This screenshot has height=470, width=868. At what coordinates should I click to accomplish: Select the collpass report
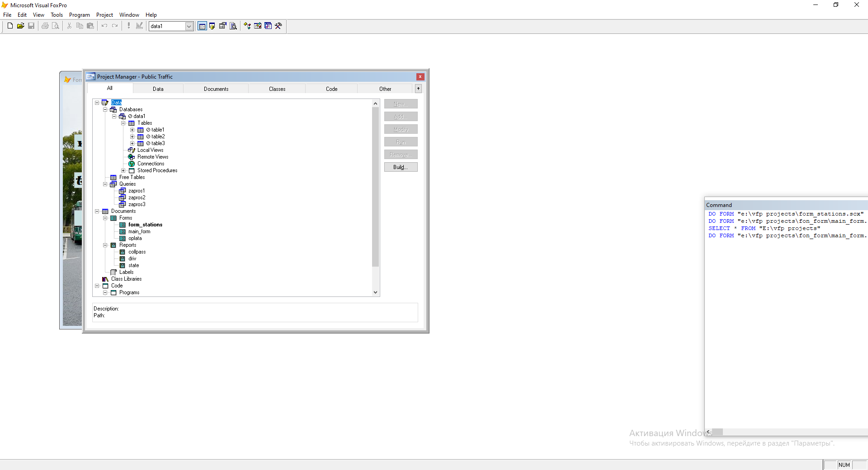click(137, 252)
